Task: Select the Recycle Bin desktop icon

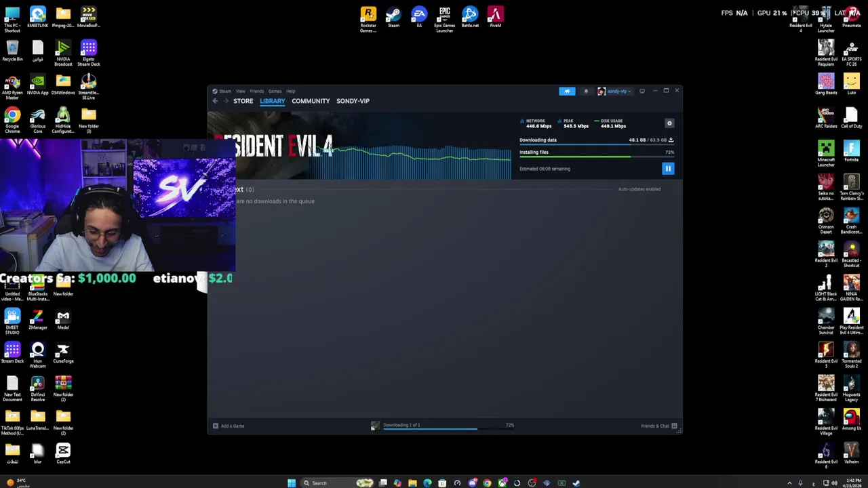Action: [12, 52]
